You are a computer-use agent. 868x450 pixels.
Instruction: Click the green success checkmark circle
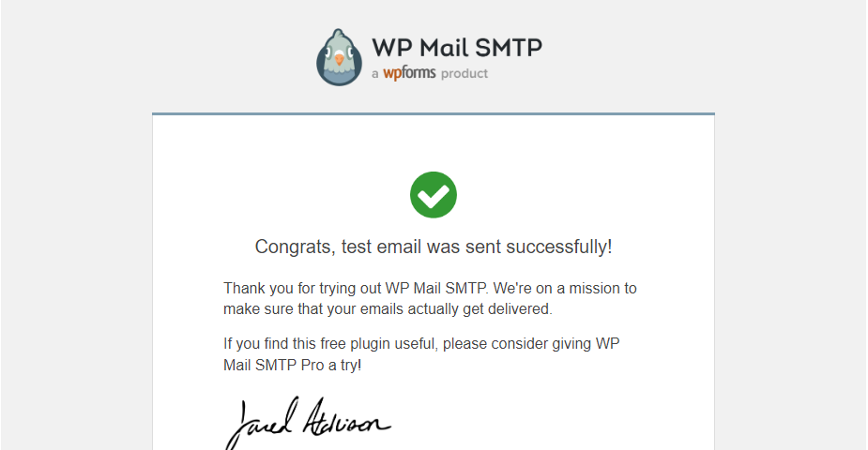pyautogui.click(x=434, y=195)
